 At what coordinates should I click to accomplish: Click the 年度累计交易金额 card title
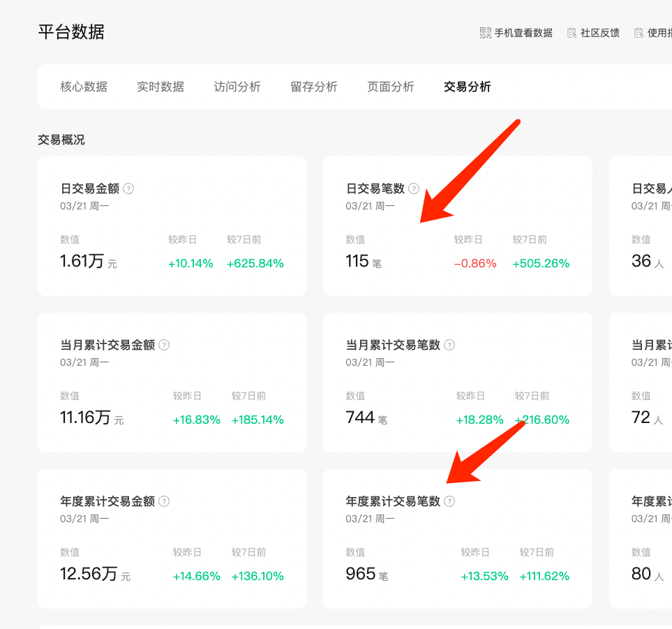tap(107, 501)
